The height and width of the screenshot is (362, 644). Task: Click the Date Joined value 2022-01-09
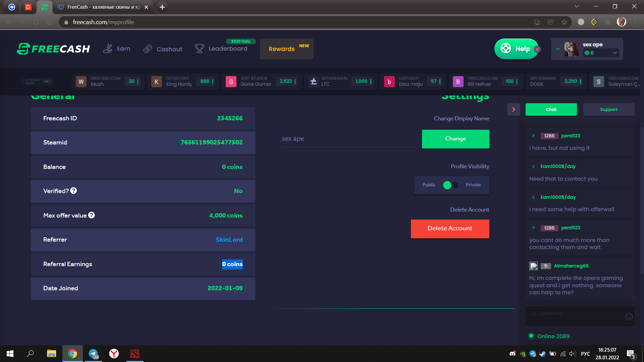point(225,288)
